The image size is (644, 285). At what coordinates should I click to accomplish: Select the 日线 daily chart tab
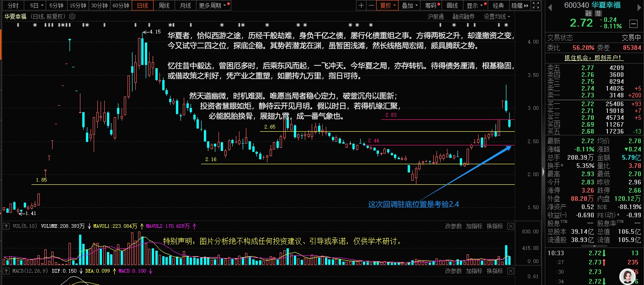click(x=142, y=5)
